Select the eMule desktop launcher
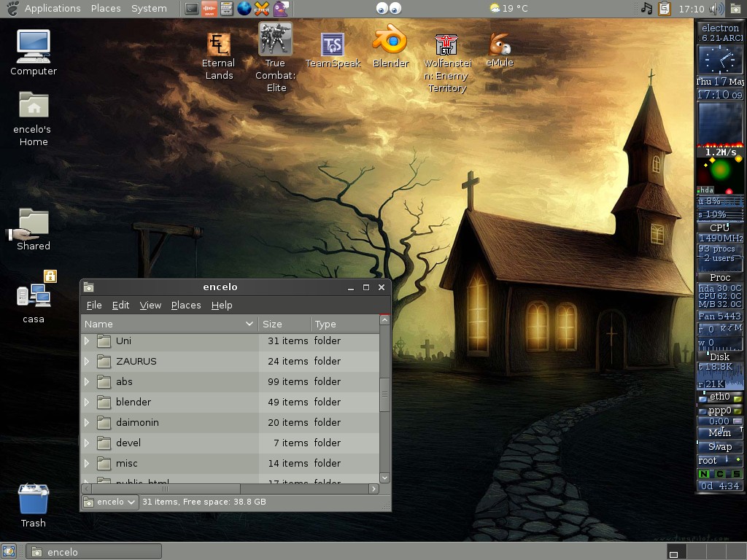 point(499,50)
